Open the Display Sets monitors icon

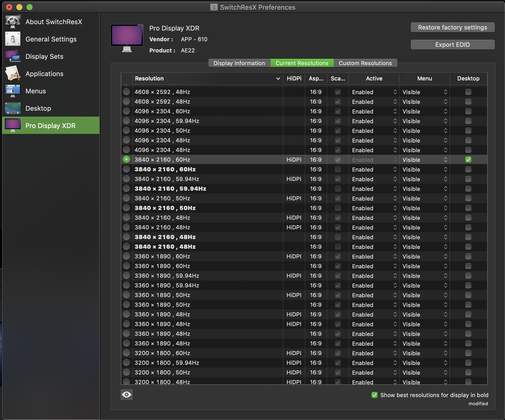(x=13, y=56)
